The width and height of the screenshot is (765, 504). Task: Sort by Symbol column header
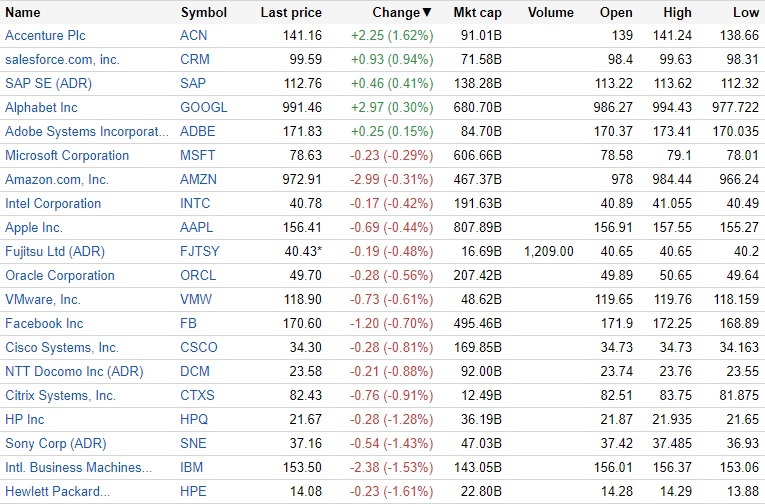tap(204, 13)
